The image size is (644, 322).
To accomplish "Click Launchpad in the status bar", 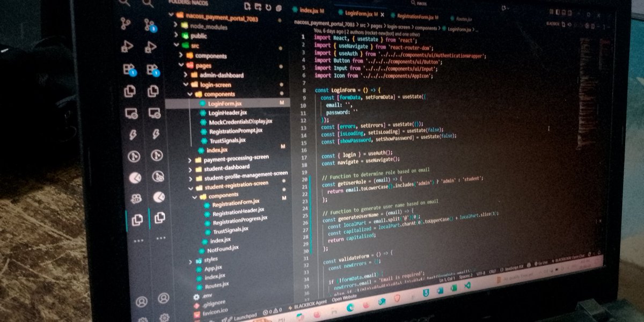I will pos(241,316).
